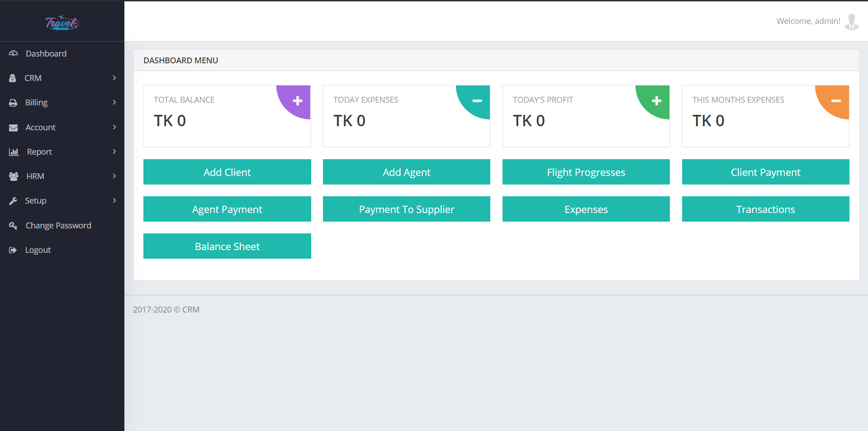Screen dimensions: 868x431
Task: Click the Payment To Supplier button
Action: 406,209
